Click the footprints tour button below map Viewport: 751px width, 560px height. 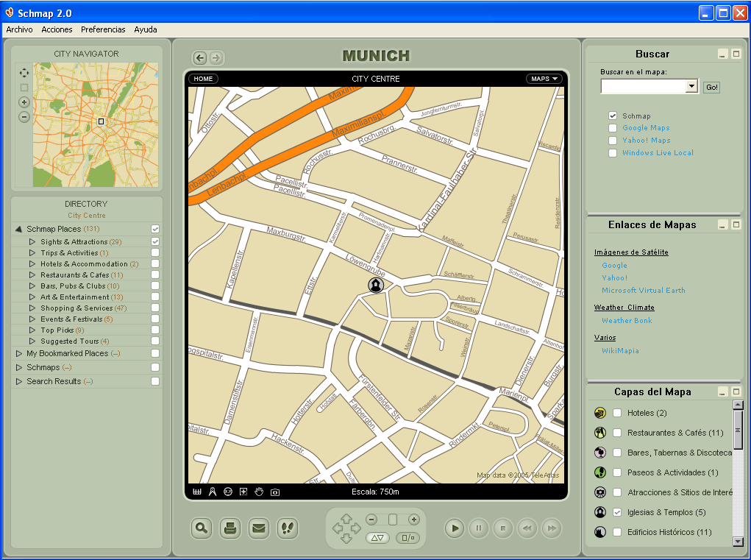288,528
